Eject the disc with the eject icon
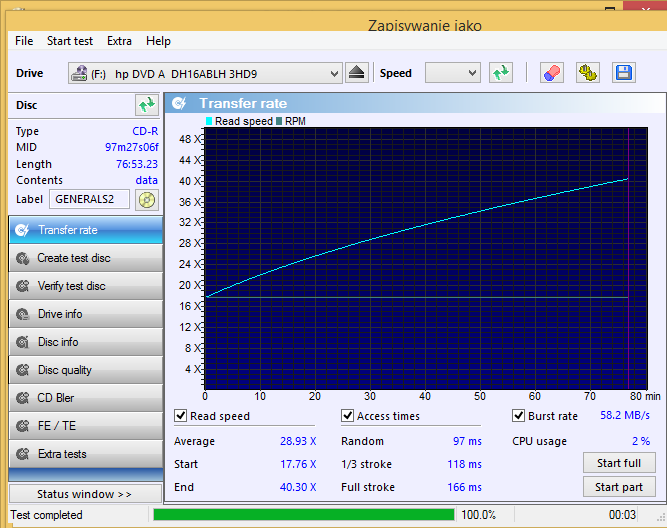The image size is (667, 528). (x=356, y=73)
